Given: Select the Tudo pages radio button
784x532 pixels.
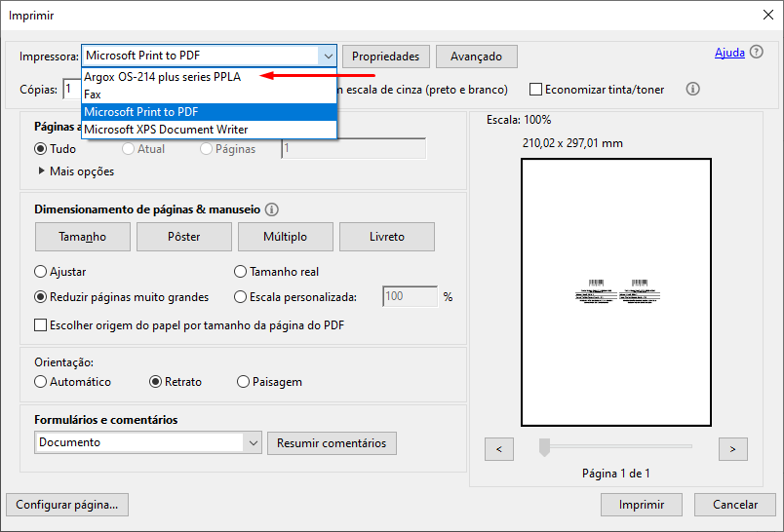Looking at the screenshot, I should (41, 149).
